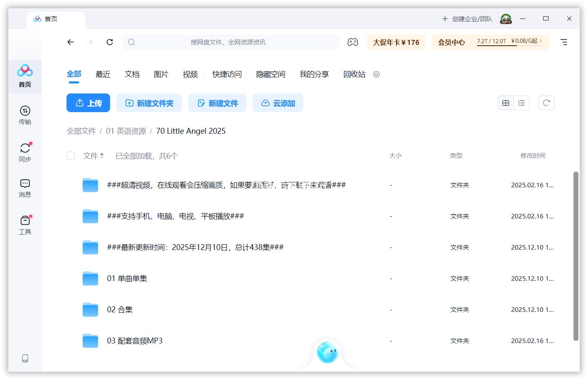Open the hamburger menu at top right
This screenshot has width=588, height=380.
coord(564,42)
